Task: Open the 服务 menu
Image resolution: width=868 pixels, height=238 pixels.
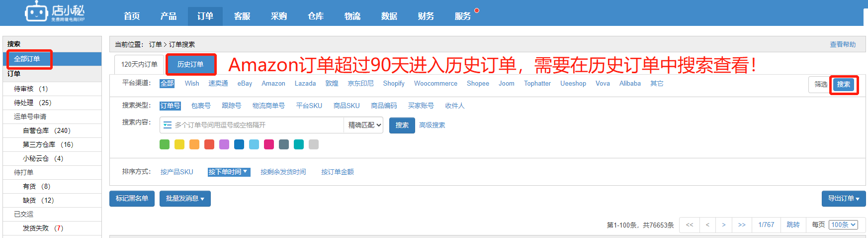Action: (463, 16)
